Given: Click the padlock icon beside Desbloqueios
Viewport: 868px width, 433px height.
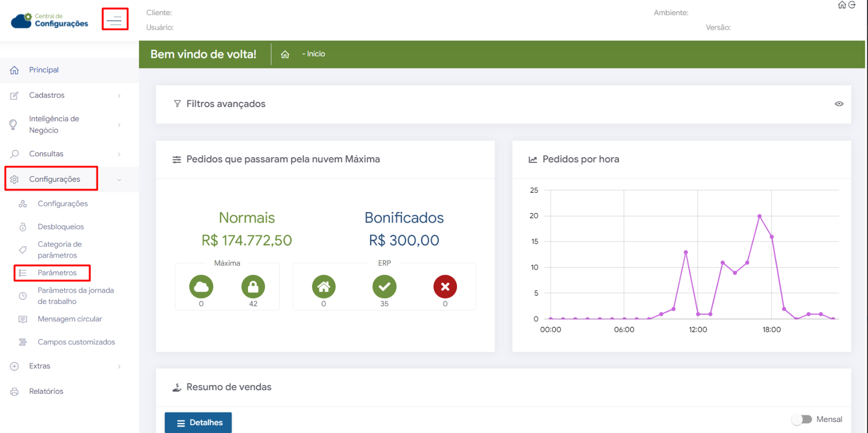Looking at the screenshot, I should (23, 227).
